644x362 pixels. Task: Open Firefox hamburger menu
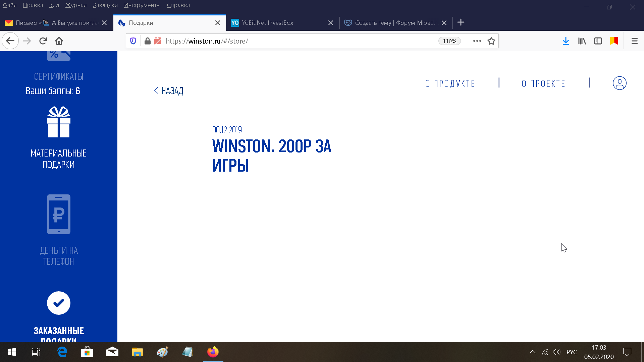point(634,41)
